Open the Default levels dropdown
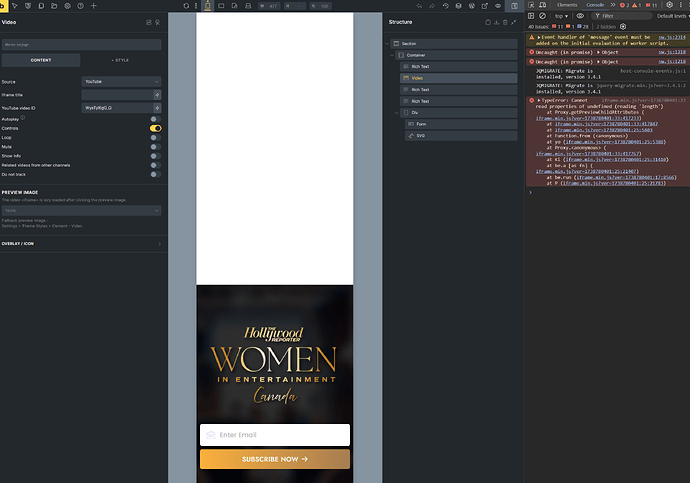The image size is (690, 483). pos(673,16)
